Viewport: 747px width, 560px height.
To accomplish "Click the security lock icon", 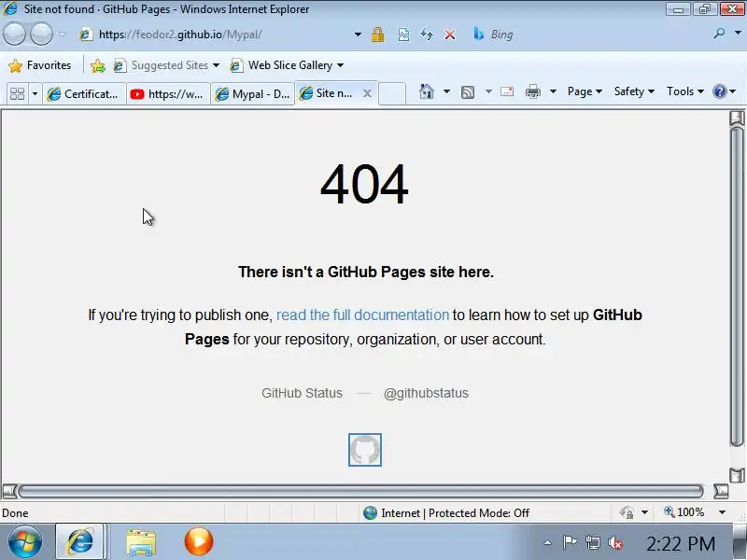I will tap(378, 35).
